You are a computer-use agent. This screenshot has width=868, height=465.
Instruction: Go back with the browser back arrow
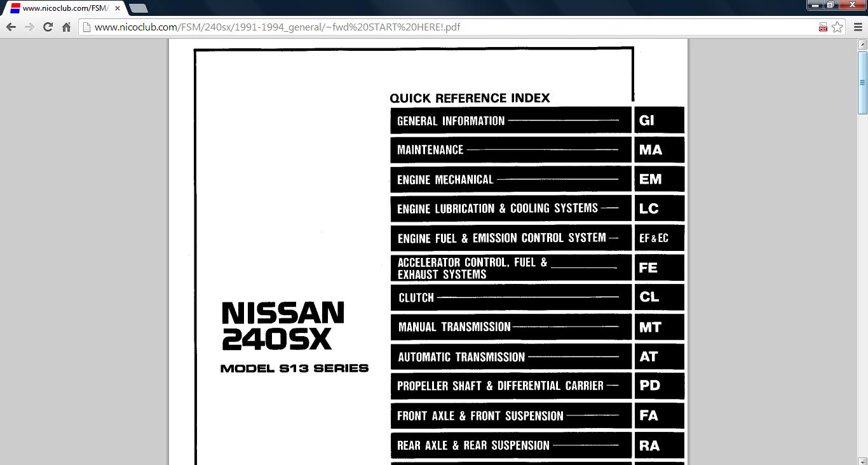click(x=11, y=27)
